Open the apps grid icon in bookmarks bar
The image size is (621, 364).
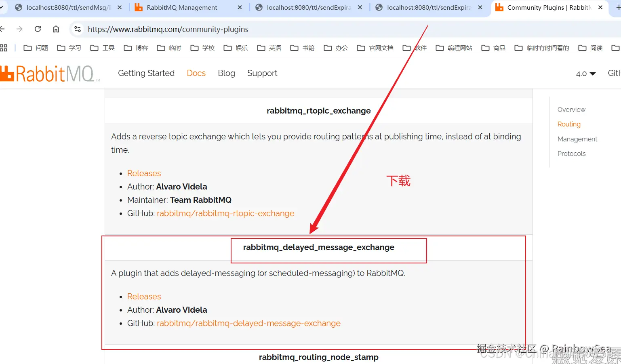4,48
